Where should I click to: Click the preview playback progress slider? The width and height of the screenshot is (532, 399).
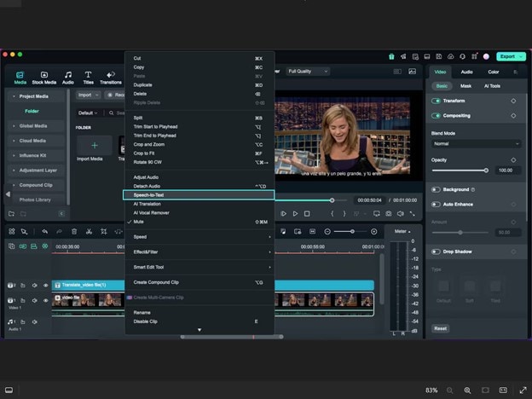pyautogui.click(x=310, y=200)
